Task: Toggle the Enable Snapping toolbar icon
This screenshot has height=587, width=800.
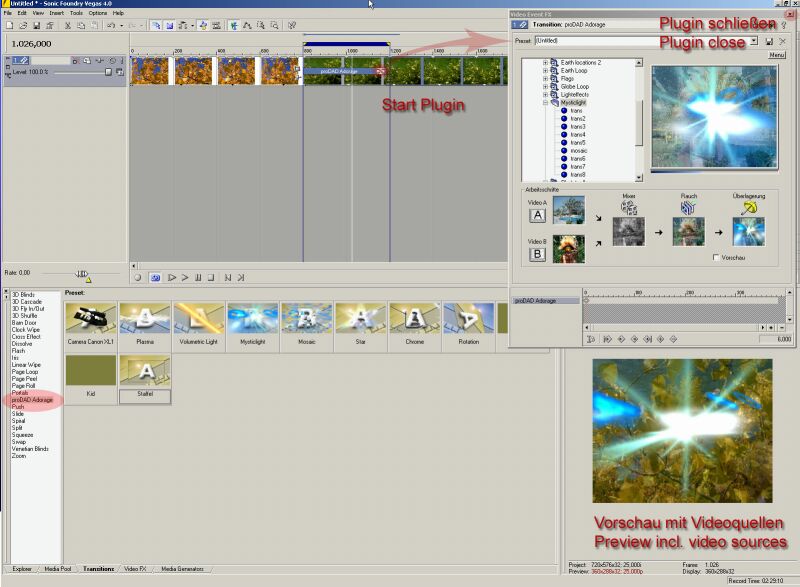Action: pos(156,25)
